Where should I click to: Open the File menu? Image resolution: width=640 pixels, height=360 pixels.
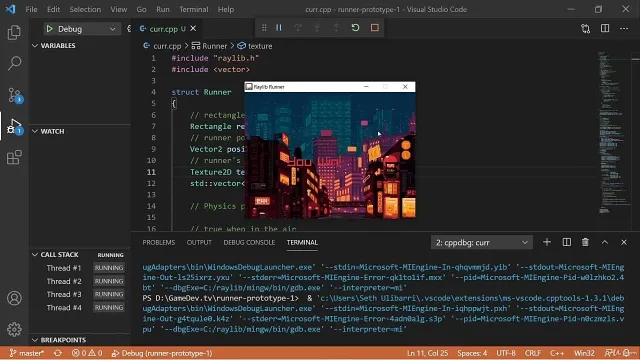click(x=31, y=9)
